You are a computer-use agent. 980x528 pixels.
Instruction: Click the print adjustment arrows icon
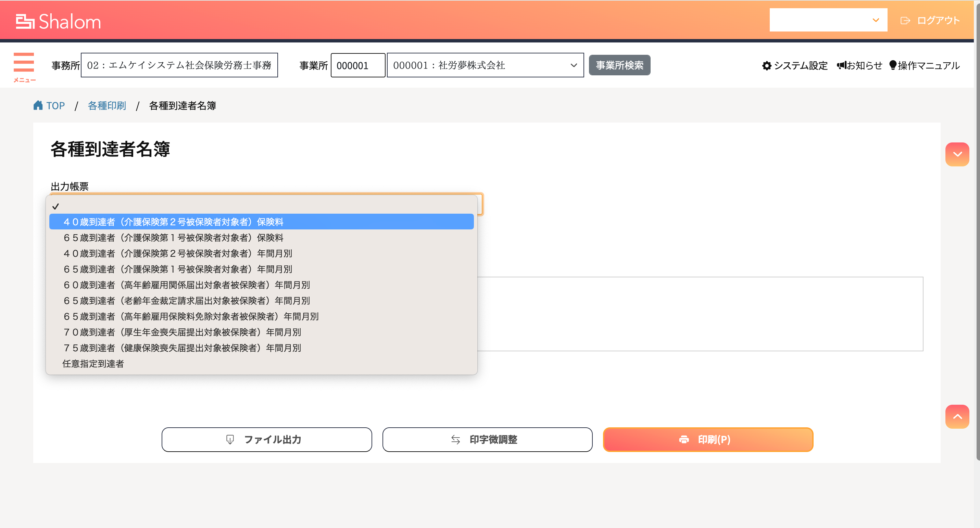pos(455,440)
